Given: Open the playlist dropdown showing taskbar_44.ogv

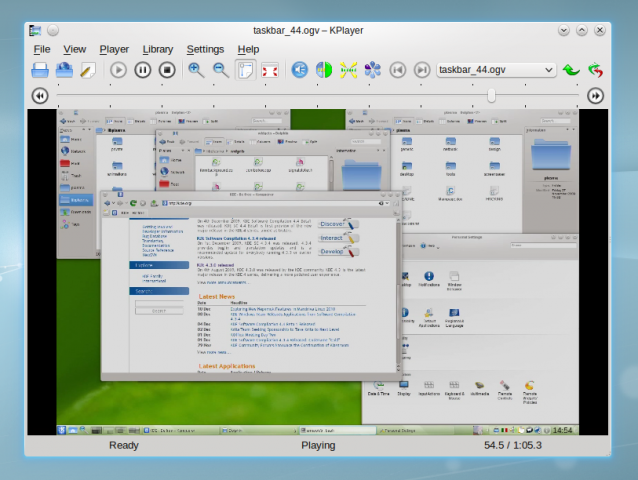Looking at the screenshot, I should coord(497,70).
